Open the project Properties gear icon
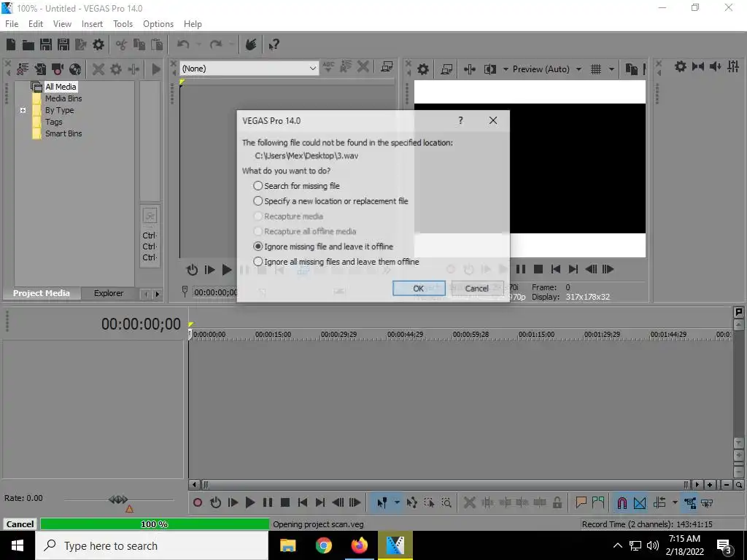Viewport: 747px width, 560px height. pos(98,44)
